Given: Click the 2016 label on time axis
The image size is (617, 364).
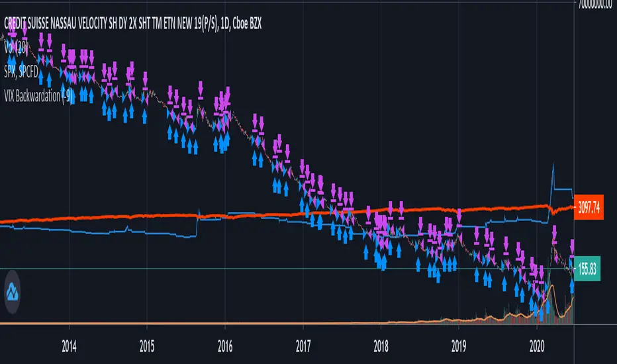Looking at the screenshot, I should click(x=225, y=346).
